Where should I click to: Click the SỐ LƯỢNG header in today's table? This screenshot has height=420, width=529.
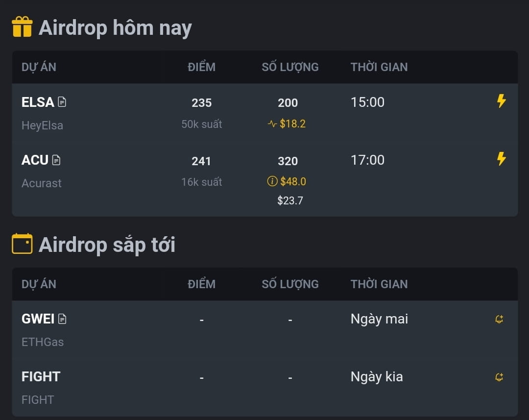(290, 67)
